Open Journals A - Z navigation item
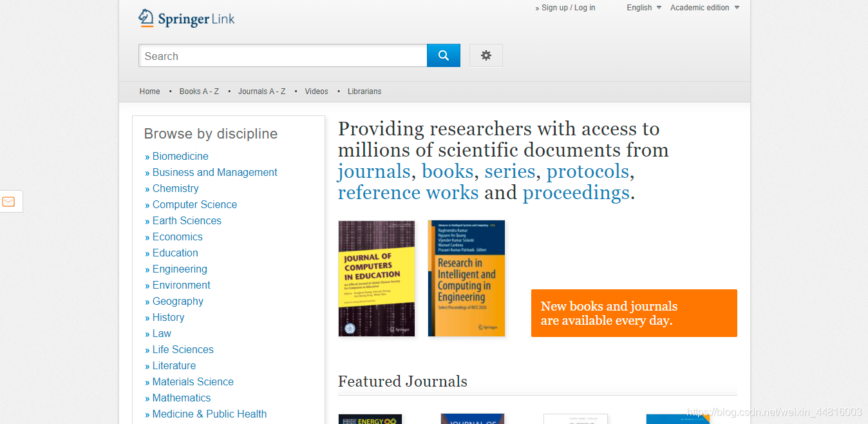This screenshot has height=424, width=868. click(261, 92)
